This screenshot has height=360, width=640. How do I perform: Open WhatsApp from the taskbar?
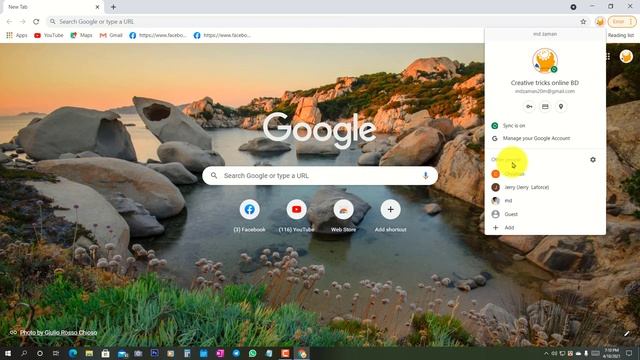252,353
